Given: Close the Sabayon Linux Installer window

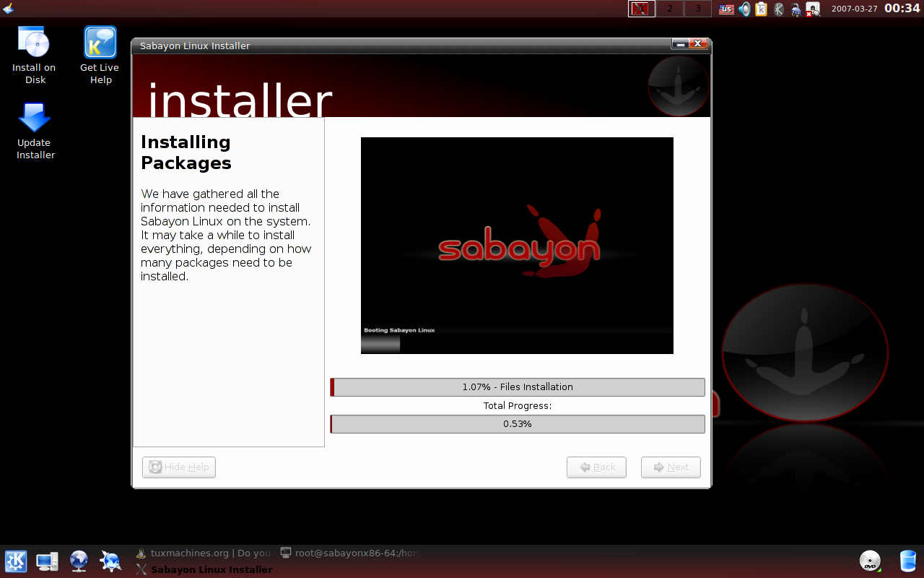Looking at the screenshot, I should click(697, 44).
